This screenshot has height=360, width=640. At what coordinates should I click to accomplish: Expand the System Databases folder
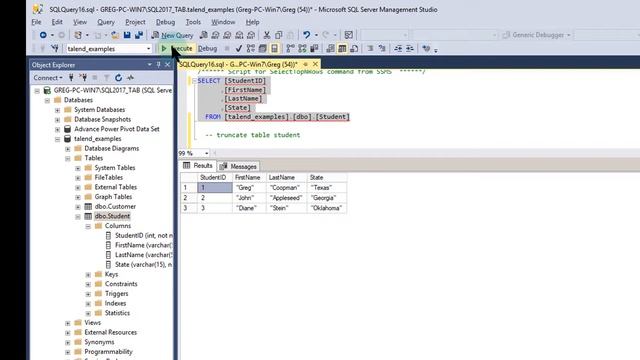tap(57, 110)
